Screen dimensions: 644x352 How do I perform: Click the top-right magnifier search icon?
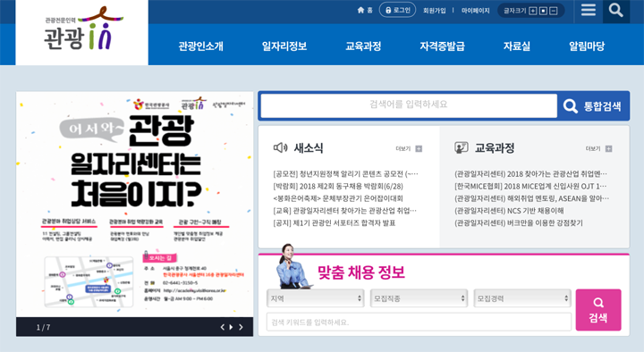click(615, 10)
